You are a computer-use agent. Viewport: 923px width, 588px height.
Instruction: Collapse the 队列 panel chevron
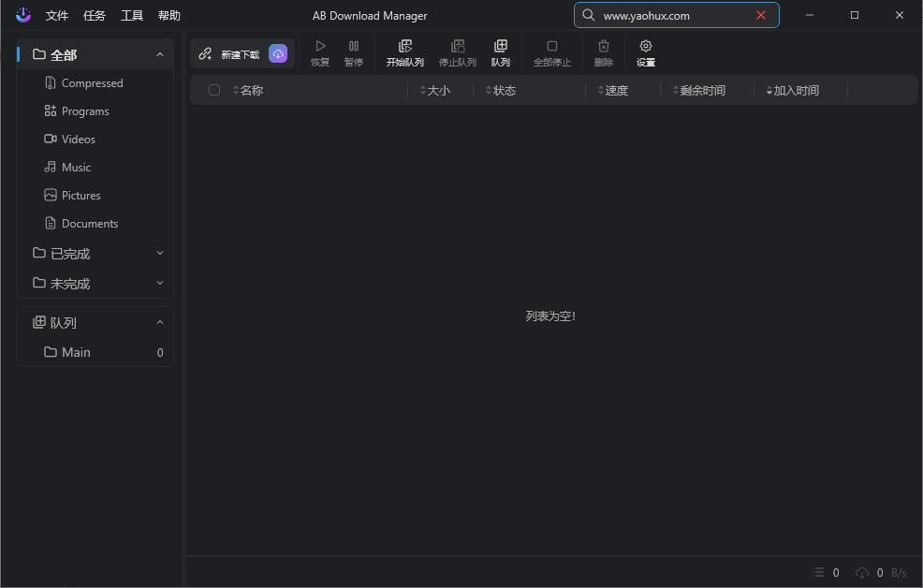[x=160, y=322]
